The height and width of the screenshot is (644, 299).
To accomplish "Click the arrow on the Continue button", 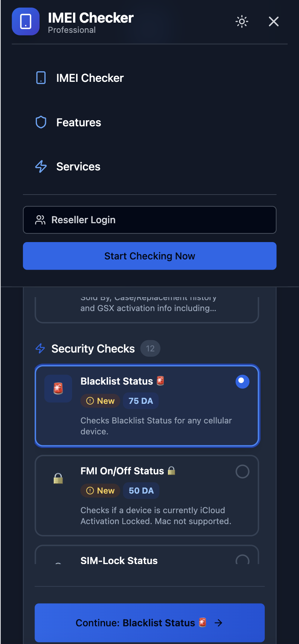I will tap(218, 623).
